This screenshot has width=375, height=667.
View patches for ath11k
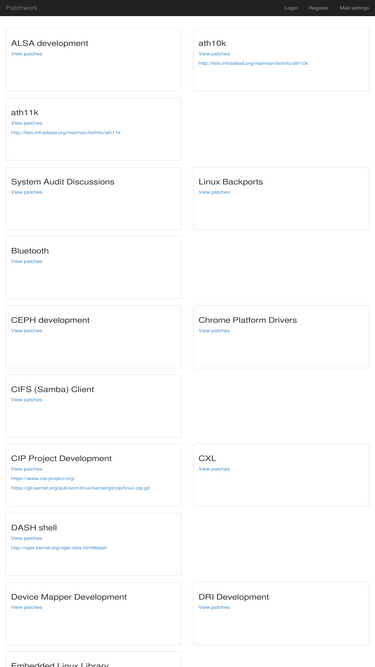[x=26, y=123]
